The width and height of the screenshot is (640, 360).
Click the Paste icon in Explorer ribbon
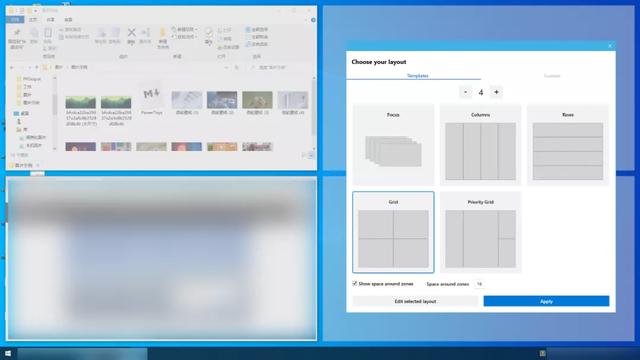[x=48, y=33]
